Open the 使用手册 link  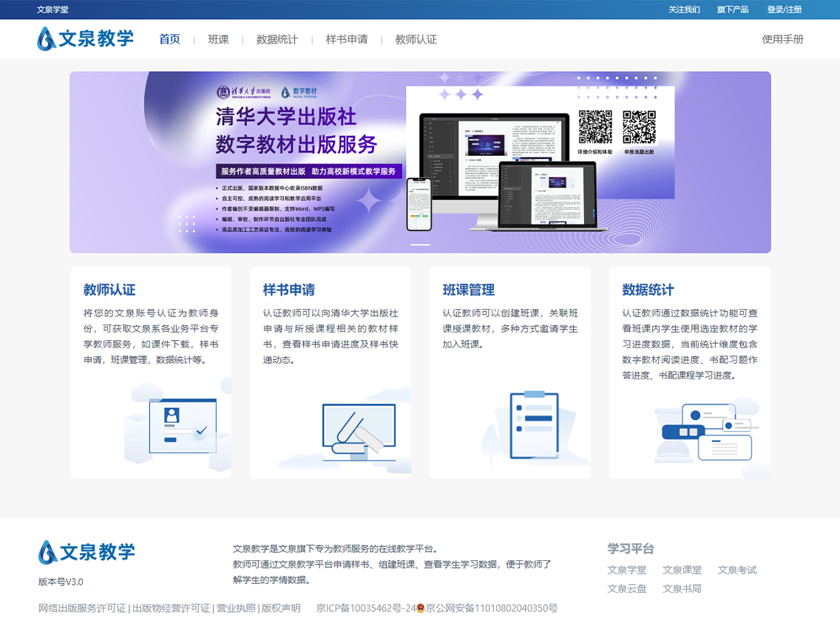[x=782, y=39]
